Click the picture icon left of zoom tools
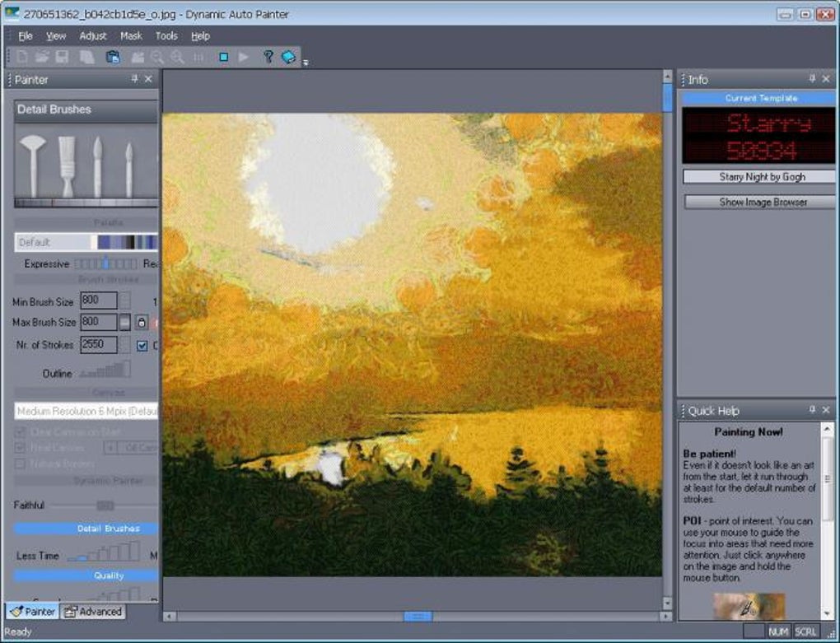Image resolution: width=840 pixels, height=643 pixels. coord(138,57)
